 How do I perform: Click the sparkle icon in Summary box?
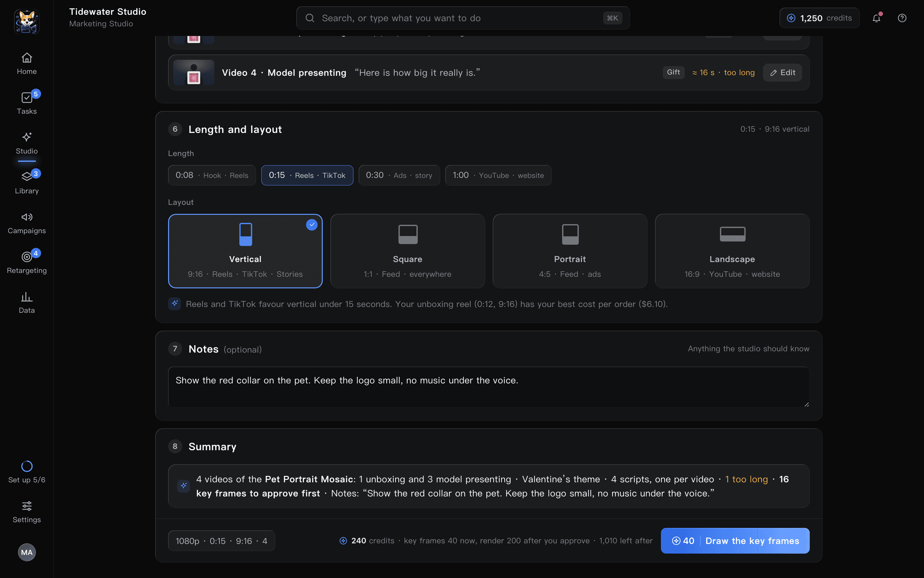click(184, 486)
